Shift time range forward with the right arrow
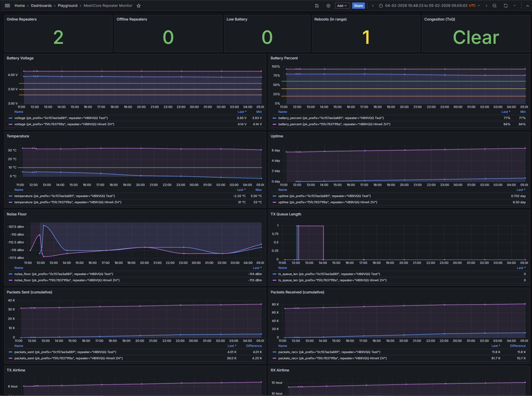The height and width of the screenshot is (396, 532). [x=486, y=6]
